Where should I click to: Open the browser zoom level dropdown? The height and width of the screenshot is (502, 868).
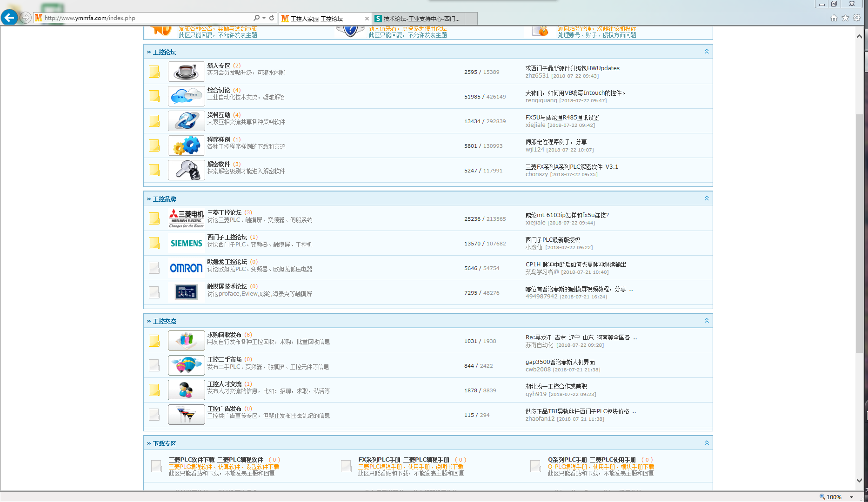click(x=851, y=497)
